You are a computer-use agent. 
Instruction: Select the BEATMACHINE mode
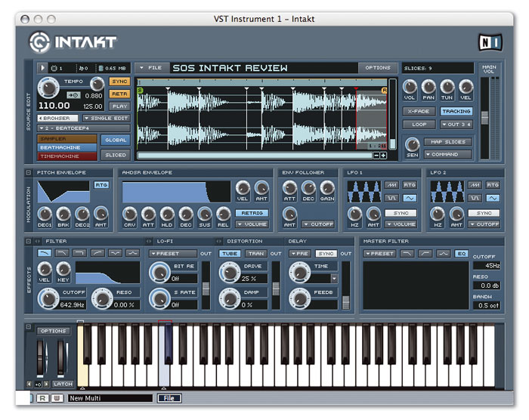[x=67, y=147]
